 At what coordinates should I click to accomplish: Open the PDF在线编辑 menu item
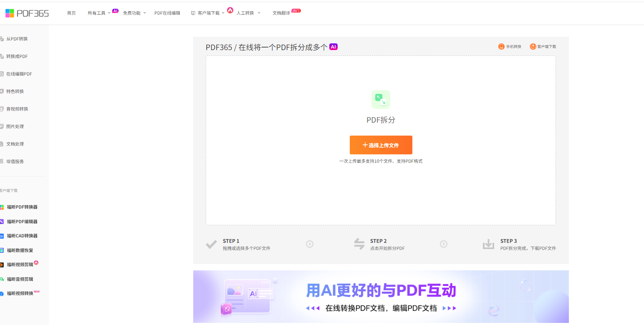[167, 13]
